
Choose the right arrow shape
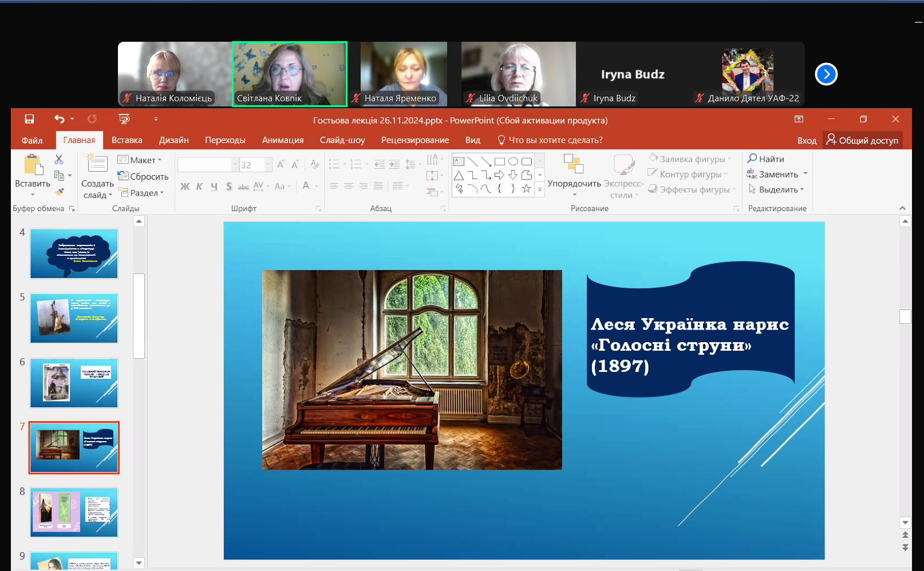tap(499, 175)
